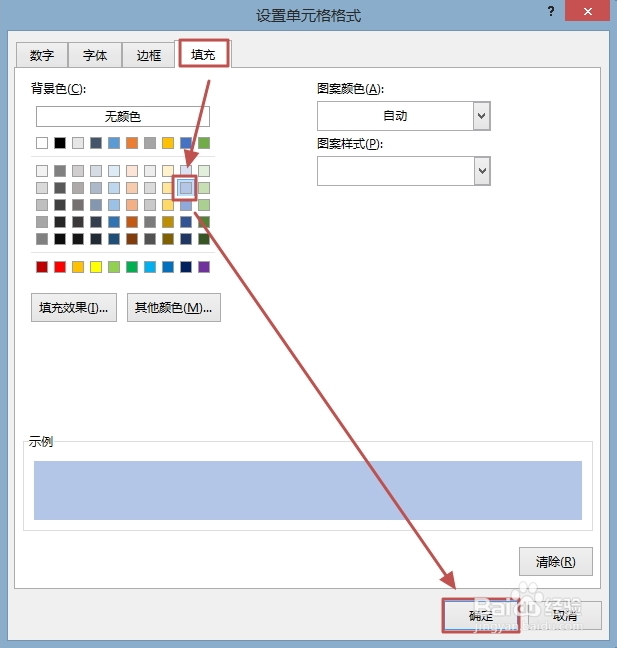617x648 pixels.
Task: Close the 设置单元格格式 dialog
Action: click(x=587, y=11)
